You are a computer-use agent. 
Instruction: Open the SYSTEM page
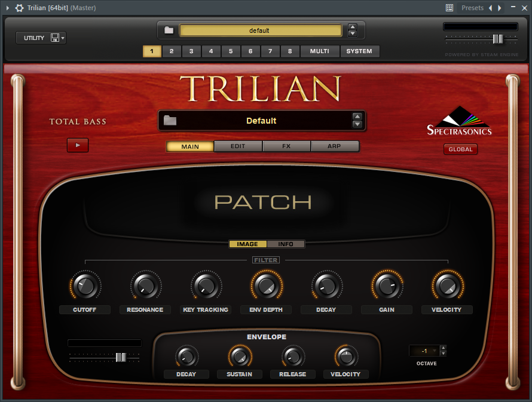pyautogui.click(x=359, y=51)
